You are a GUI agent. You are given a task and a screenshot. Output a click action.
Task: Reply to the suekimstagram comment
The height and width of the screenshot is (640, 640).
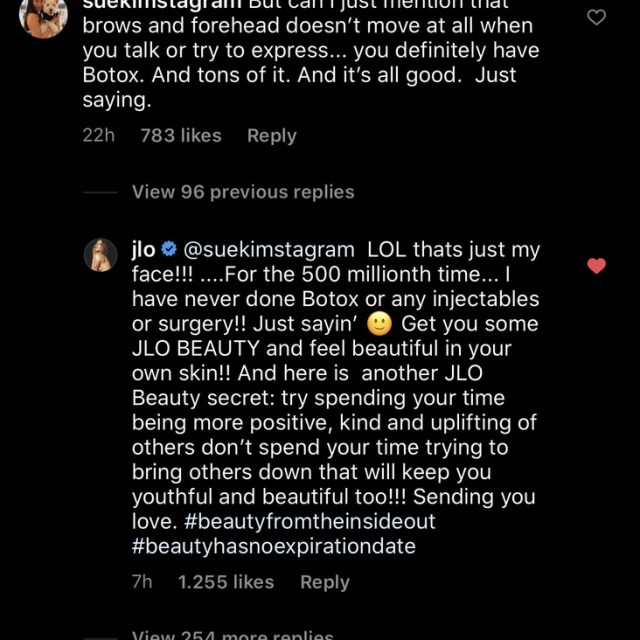pyautogui.click(x=271, y=135)
